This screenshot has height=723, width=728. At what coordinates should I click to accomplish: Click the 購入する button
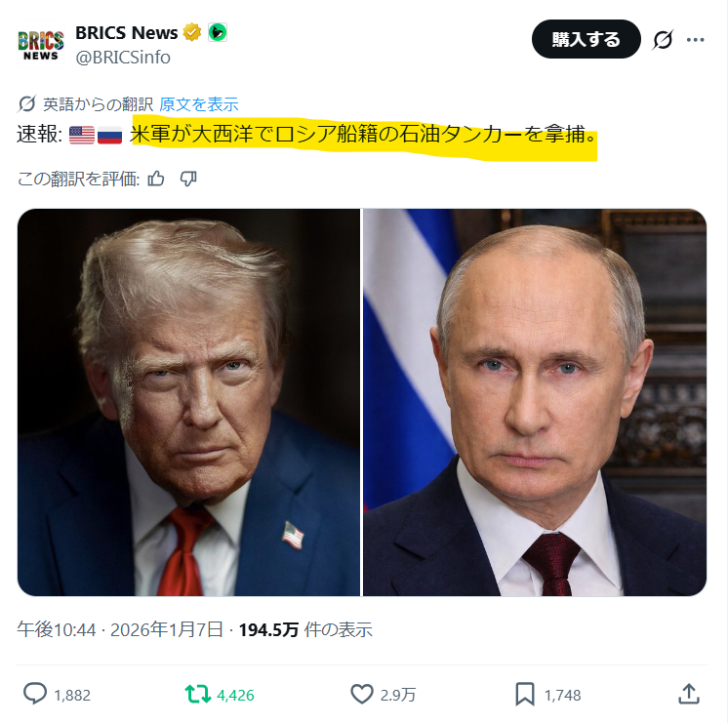tap(586, 39)
